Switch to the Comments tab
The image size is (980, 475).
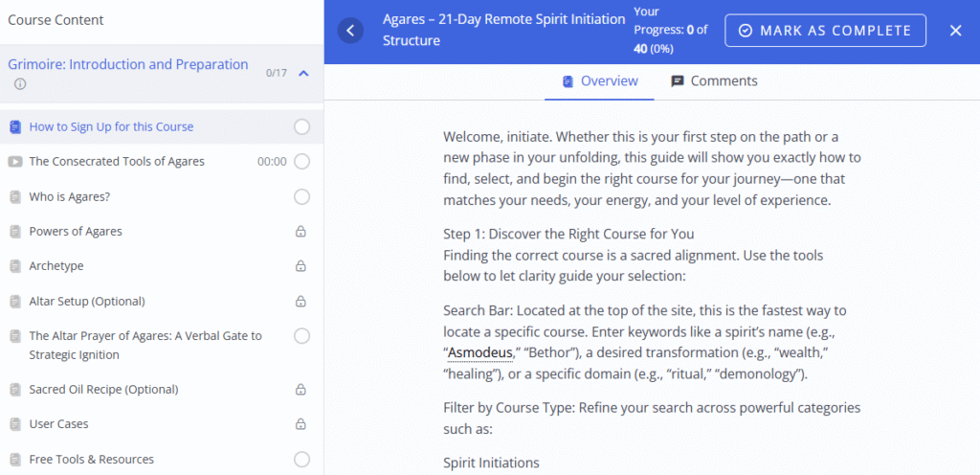point(714,81)
